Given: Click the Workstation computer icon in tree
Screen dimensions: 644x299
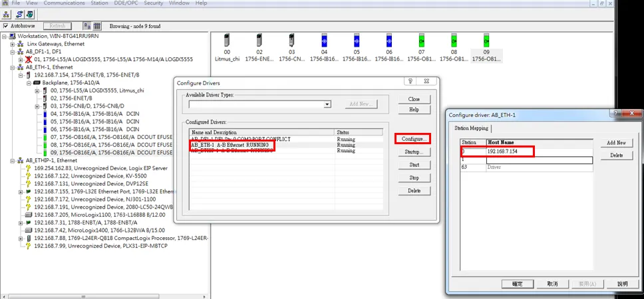Looking at the screenshot, I should click(x=13, y=36).
